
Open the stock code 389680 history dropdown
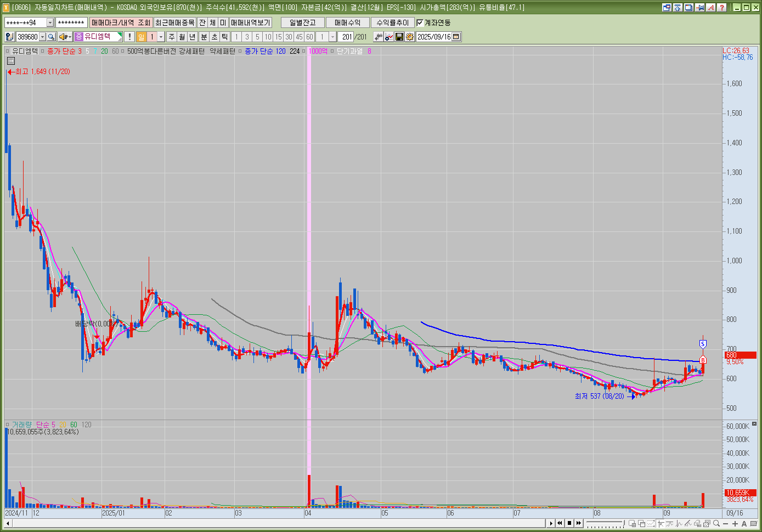(42, 37)
